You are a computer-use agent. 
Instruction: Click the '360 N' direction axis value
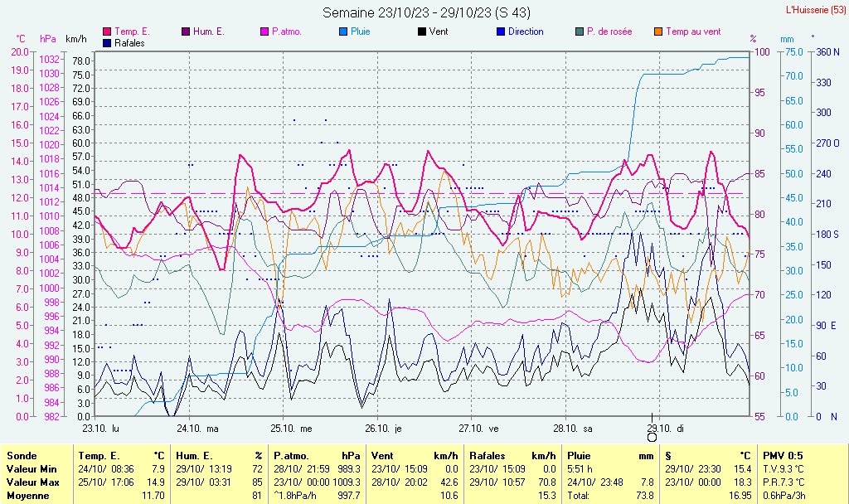click(x=828, y=52)
